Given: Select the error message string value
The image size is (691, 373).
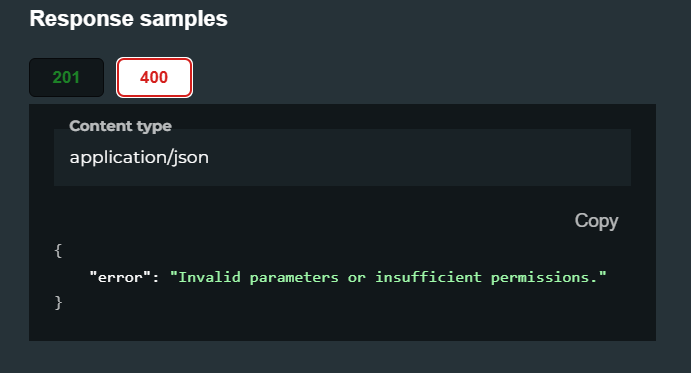Looking at the screenshot, I should pyautogui.click(x=388, y=277).
